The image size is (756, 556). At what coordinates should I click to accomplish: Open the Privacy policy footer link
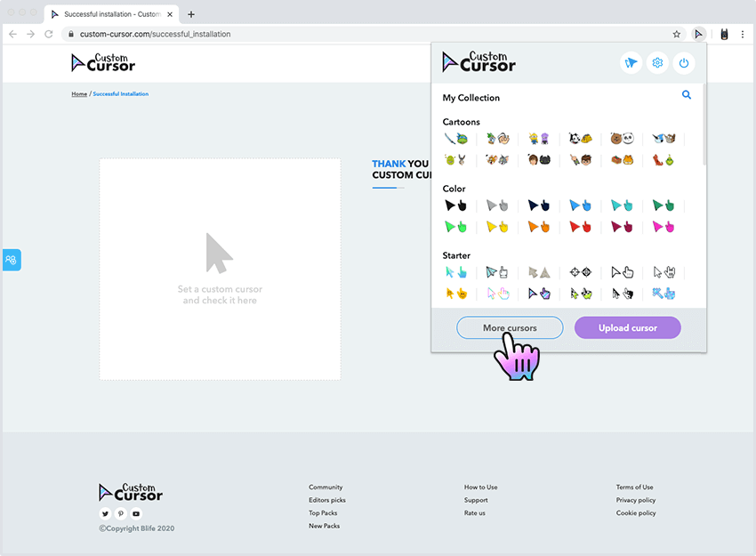pos(636,500)
